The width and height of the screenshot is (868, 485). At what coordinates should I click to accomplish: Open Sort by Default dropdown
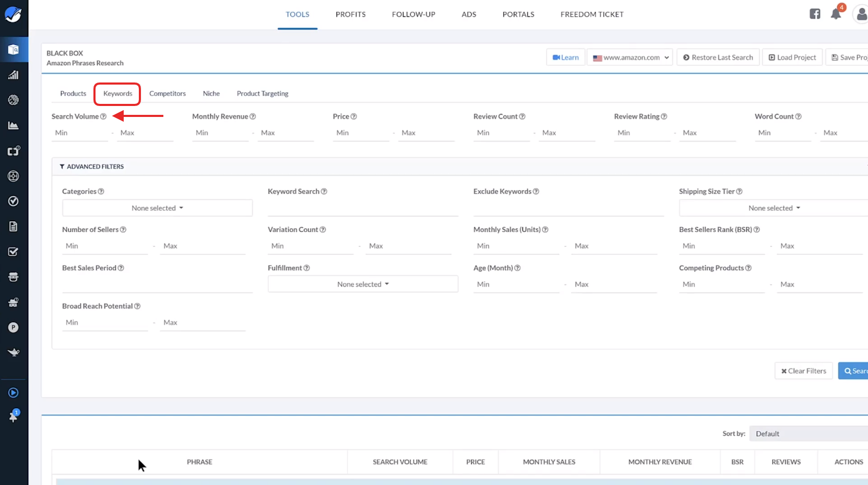tap(808, 434)
